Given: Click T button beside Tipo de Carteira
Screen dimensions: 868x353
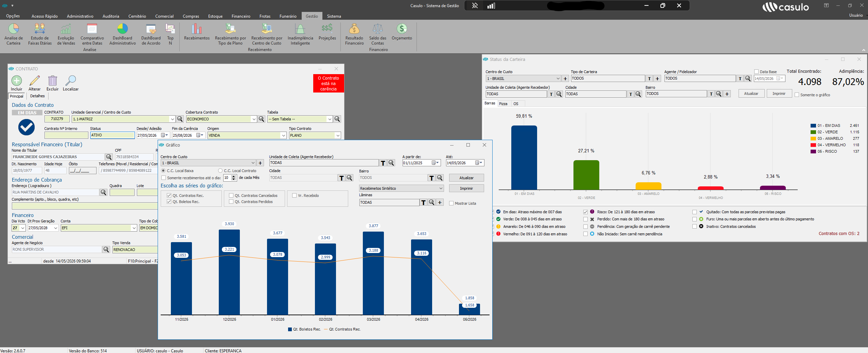Looking at the screenshot, I should tap(649, 79).
